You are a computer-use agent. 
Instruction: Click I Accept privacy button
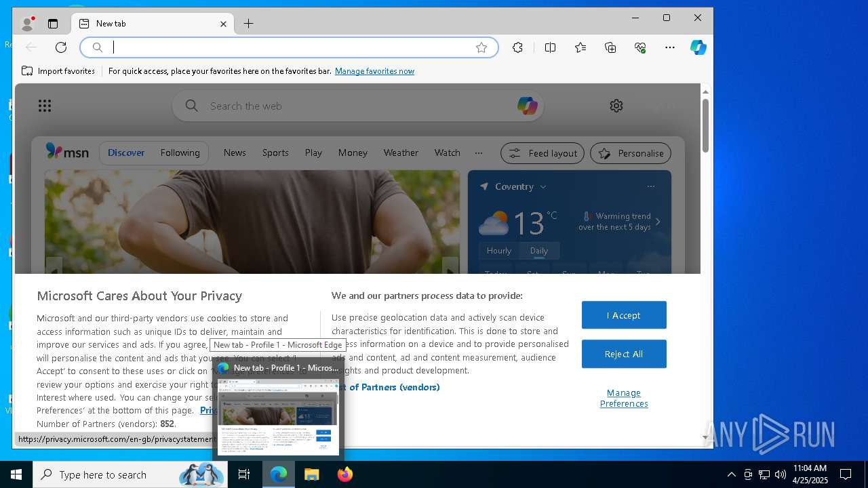pyautogui.click(x=624, y=315)
